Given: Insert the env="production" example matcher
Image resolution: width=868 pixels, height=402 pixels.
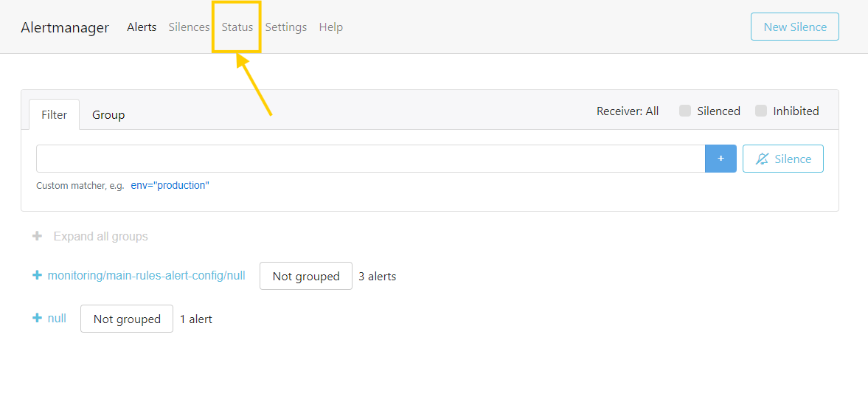Looking at the screenshot, I should click(x=170, y=185).
